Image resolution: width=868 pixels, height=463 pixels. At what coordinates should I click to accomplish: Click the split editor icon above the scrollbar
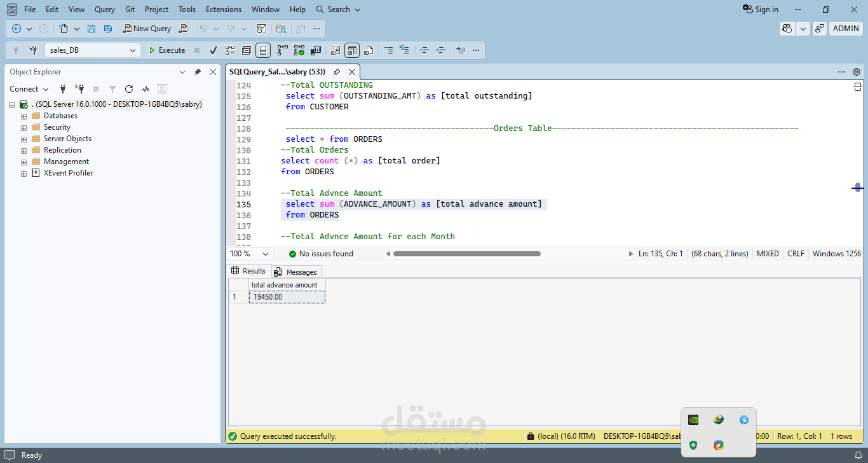pyautogui.click(x=857, y=86)
